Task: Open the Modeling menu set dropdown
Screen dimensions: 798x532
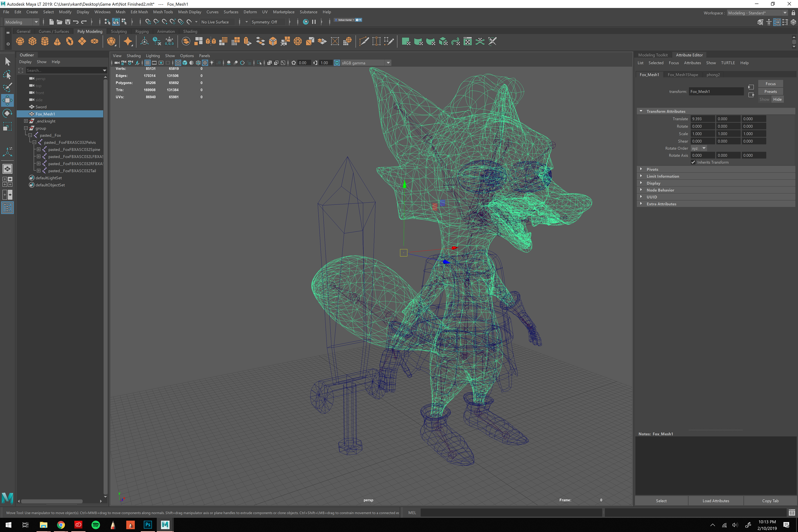Action: (x=22, y=22)
